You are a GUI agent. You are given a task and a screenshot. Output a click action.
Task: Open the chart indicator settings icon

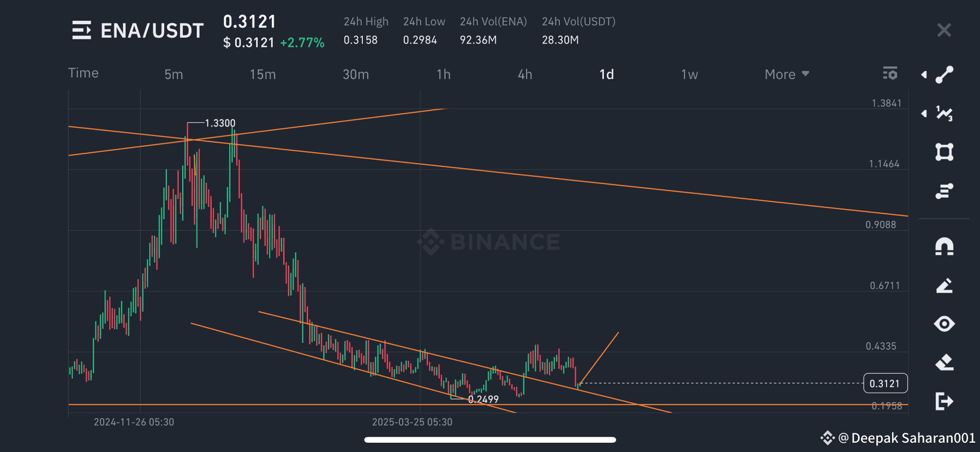[x=890, y=73]
